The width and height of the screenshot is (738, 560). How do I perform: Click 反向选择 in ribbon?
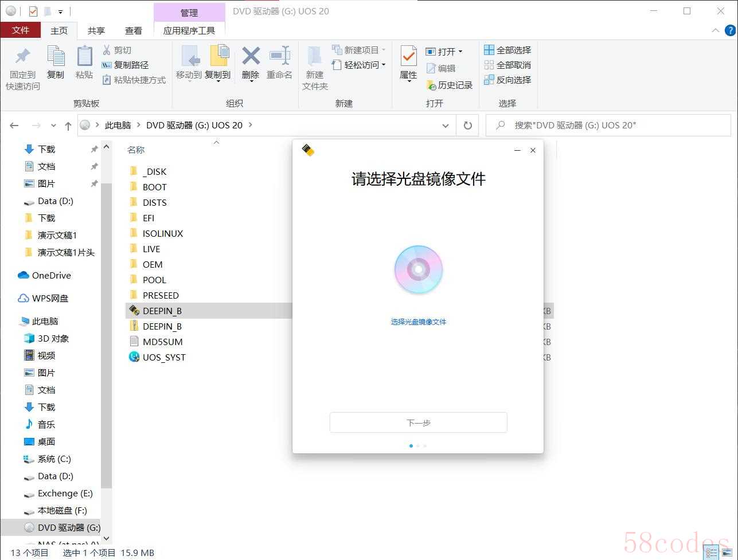(x=507, y=80)
